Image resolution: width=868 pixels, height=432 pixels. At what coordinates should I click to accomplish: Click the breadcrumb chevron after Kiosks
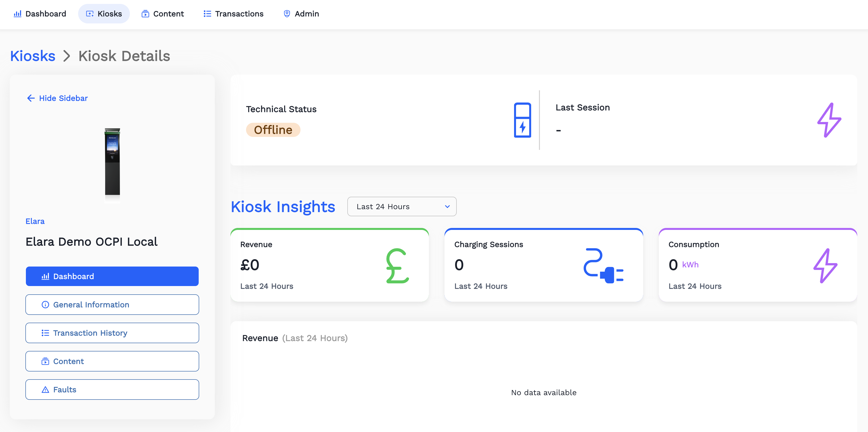pyautogui.click(x=67, y=56)
